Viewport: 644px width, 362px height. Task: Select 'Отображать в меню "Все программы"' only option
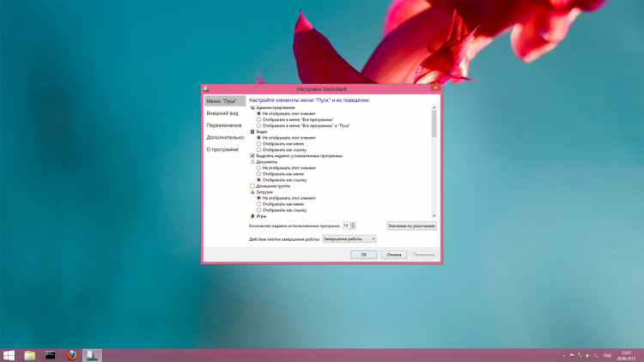pyautogui.click(x=258, y=119)
